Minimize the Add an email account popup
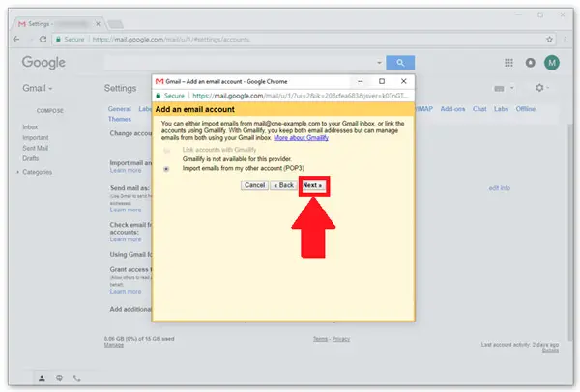 coord(360,81)
